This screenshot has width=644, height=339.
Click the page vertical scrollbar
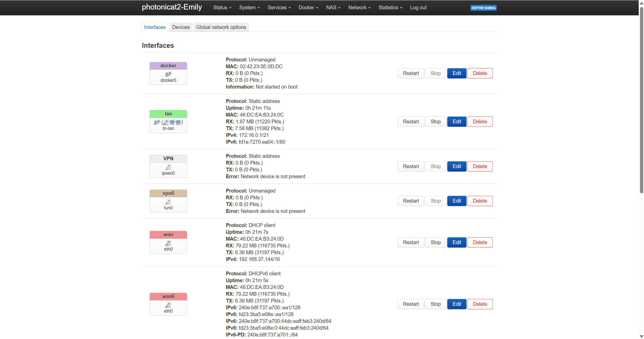pyautogui.click(x=641, y=101)
